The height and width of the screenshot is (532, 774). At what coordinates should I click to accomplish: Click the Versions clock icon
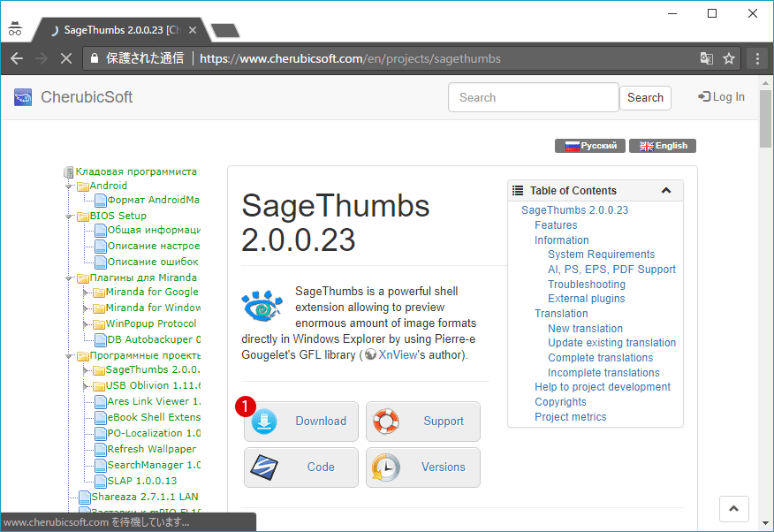386,467
